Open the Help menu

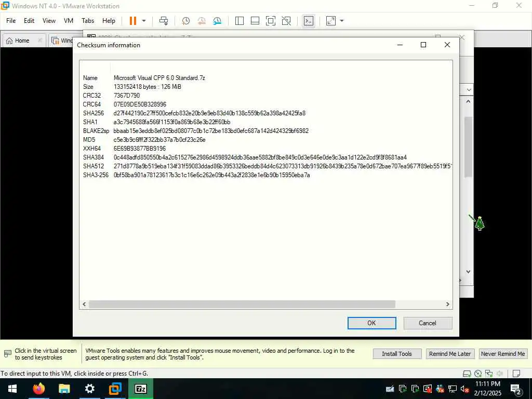(x=109, y=21)
